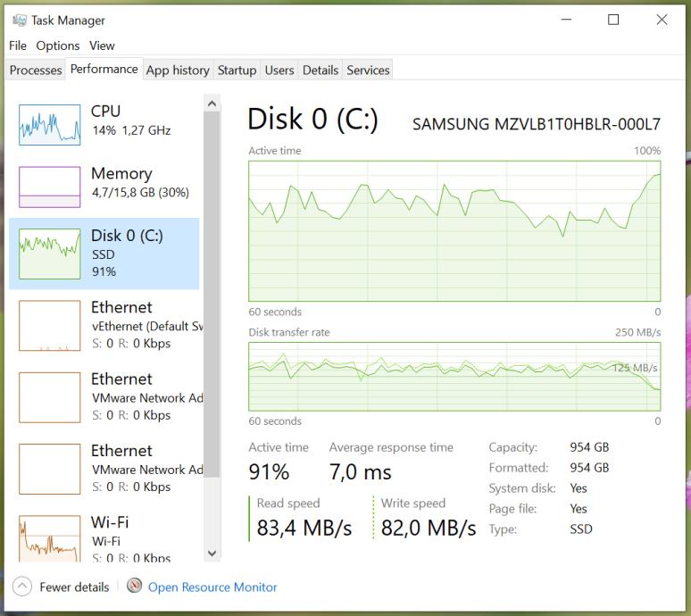Click the Resource Monitor icon
The width and height of the screenshot is (691, 616).
click(135, 587)
